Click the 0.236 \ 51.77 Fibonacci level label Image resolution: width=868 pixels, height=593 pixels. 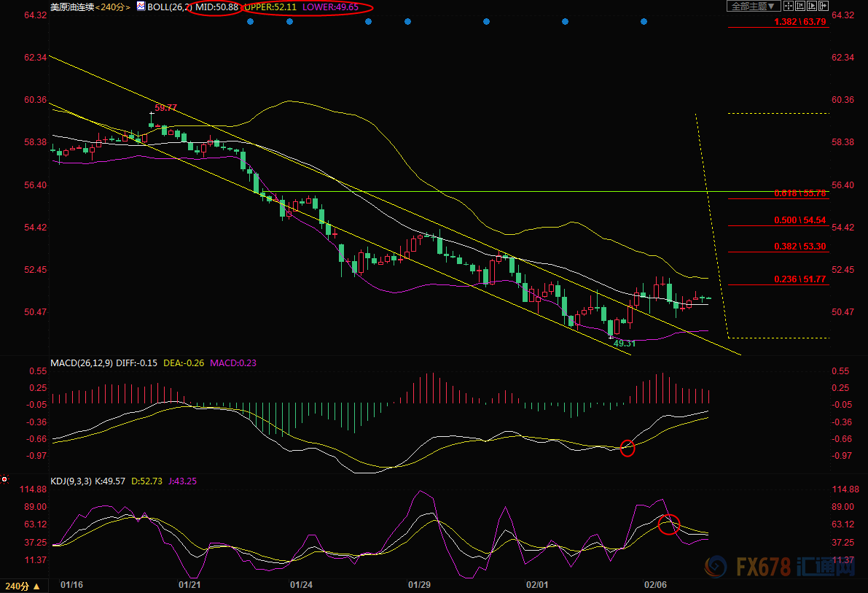click(799, 279)
